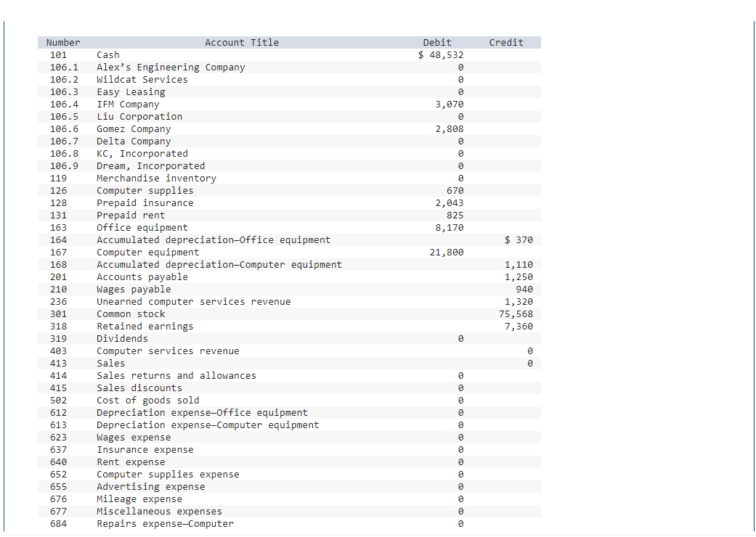Click the credit value 1,320
This screenshot has height=537, width=756.
pos(519,301)
